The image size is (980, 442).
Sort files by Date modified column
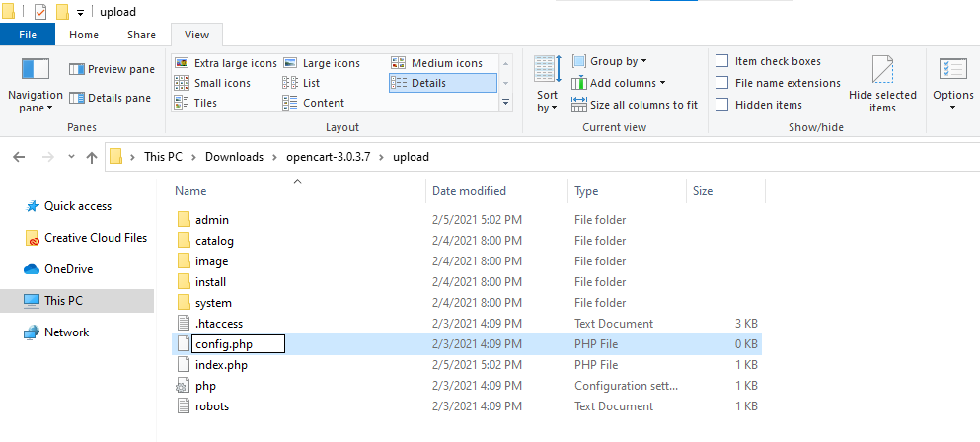(469, 191)
